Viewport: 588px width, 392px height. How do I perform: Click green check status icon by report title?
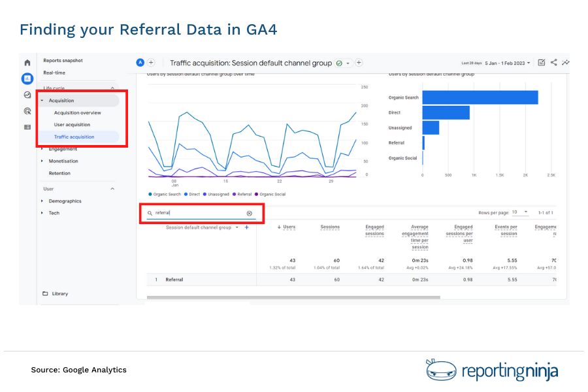coord(339,63)
